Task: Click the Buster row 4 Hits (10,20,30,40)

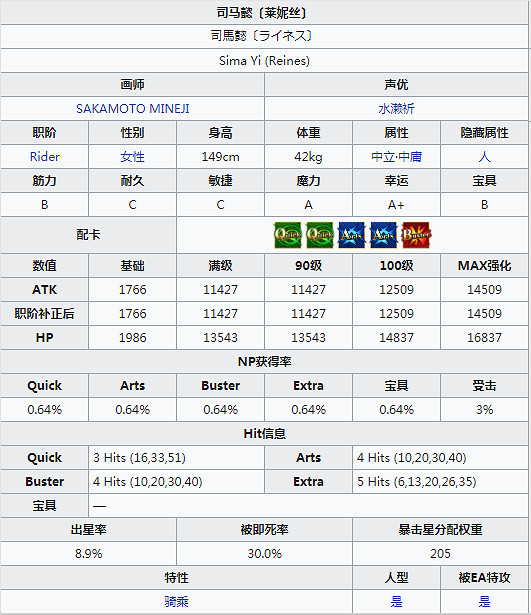Action: point(147,482)
